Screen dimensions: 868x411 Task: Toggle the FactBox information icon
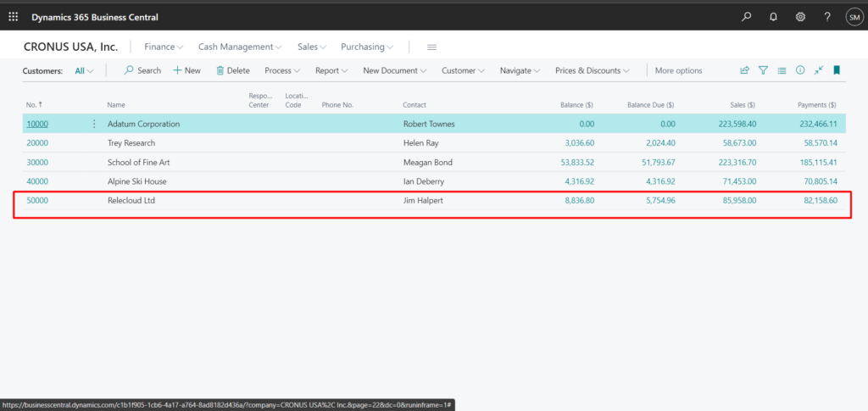tap(800, 70)
